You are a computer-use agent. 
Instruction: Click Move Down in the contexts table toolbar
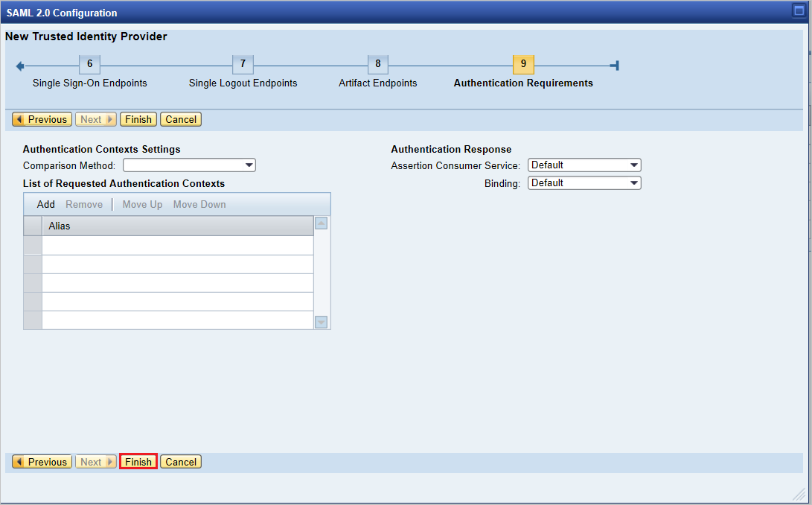coord(199,204)
